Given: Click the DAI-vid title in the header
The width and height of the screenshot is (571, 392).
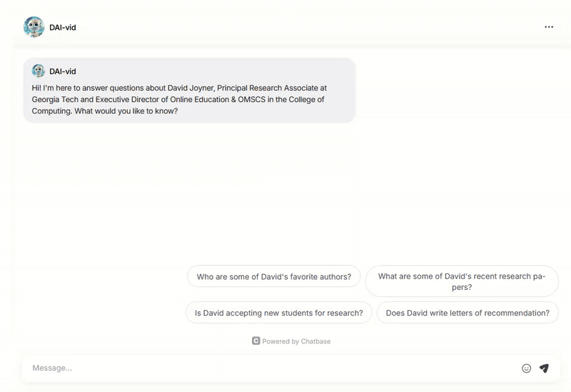Looking at the screenshot, I should 63,27.
